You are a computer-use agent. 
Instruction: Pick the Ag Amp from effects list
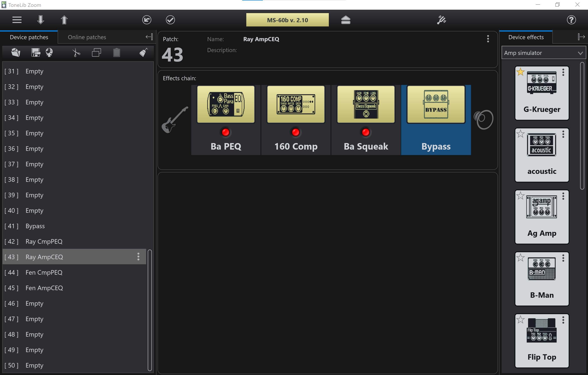click(542, 217)
